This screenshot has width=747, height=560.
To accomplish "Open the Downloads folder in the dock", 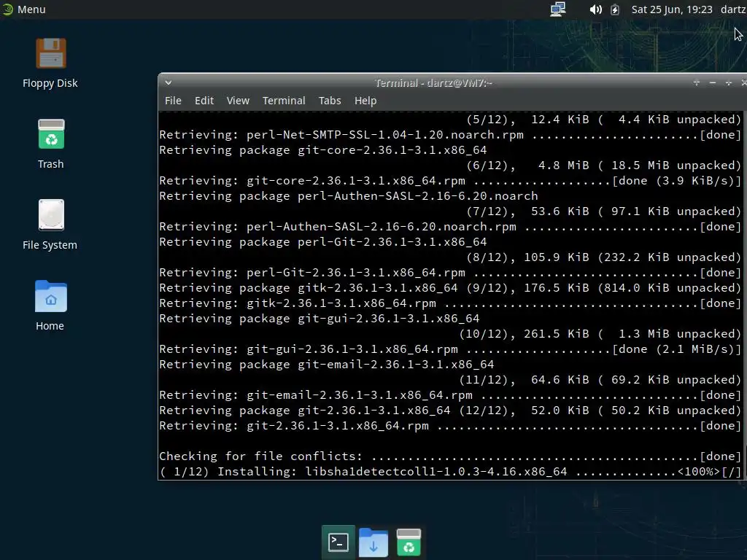I will [x=373, y=542].
